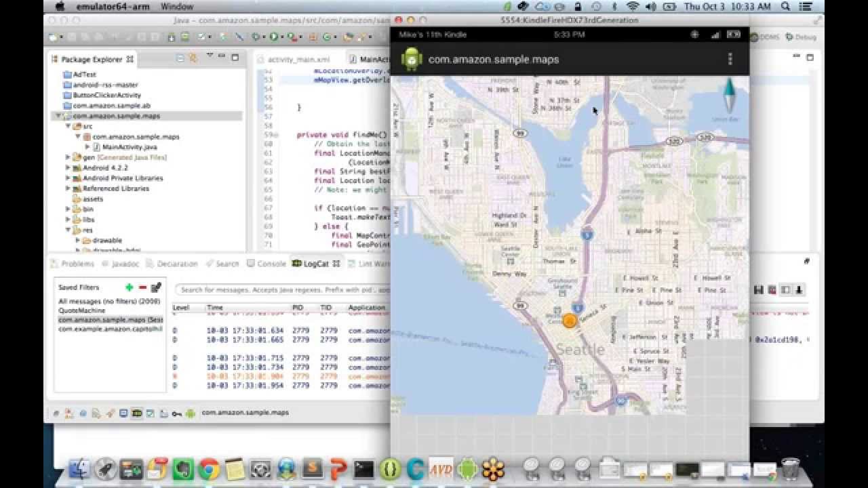Screen dimensions: 868x488
Task: Switch to the Declaration tab
Action: tap(172, 264)
